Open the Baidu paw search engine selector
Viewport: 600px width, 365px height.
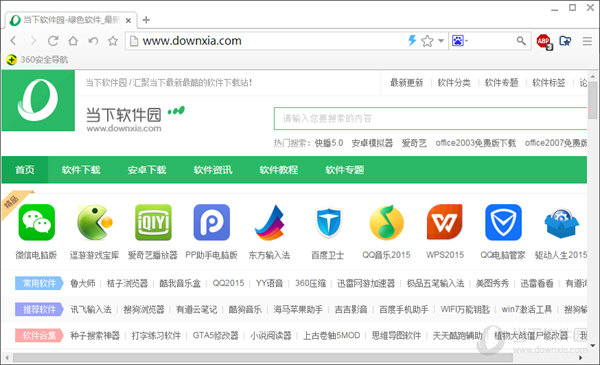tap(460, 40)
